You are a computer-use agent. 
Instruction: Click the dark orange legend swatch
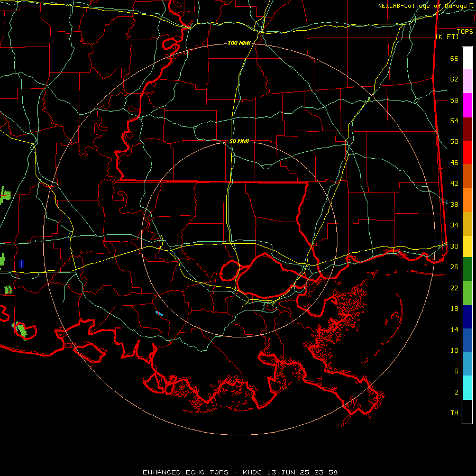[467, 176]
